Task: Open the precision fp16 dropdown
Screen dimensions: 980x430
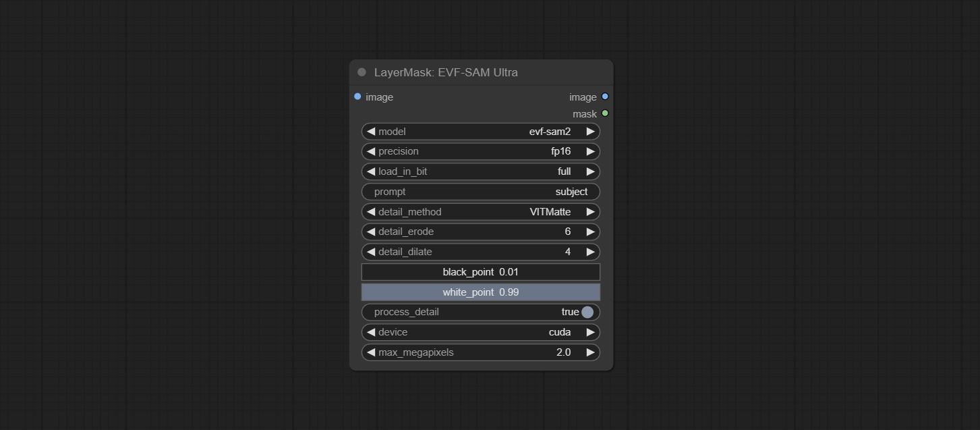Action: coord(480,151)
